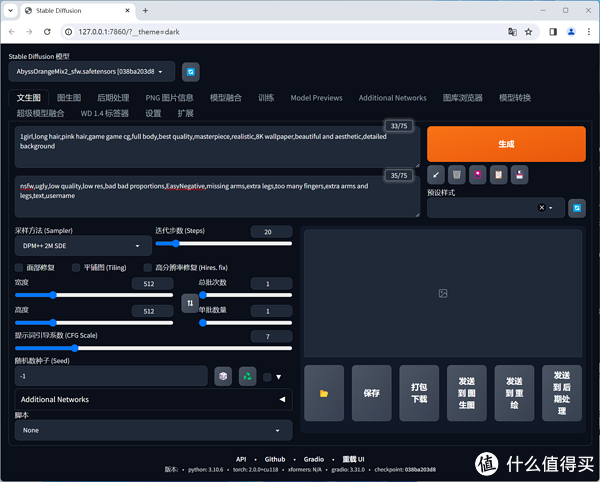This screenshot has height=482, width=600.
Task: Send image to 图生图 button
Action: [x=467, y=393]
